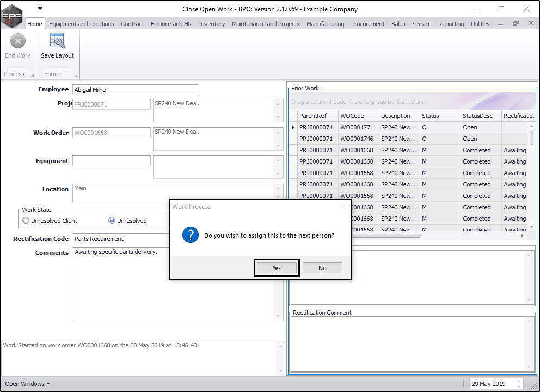
Task: Click the window resize grip corner
Action: click(535, 387)
